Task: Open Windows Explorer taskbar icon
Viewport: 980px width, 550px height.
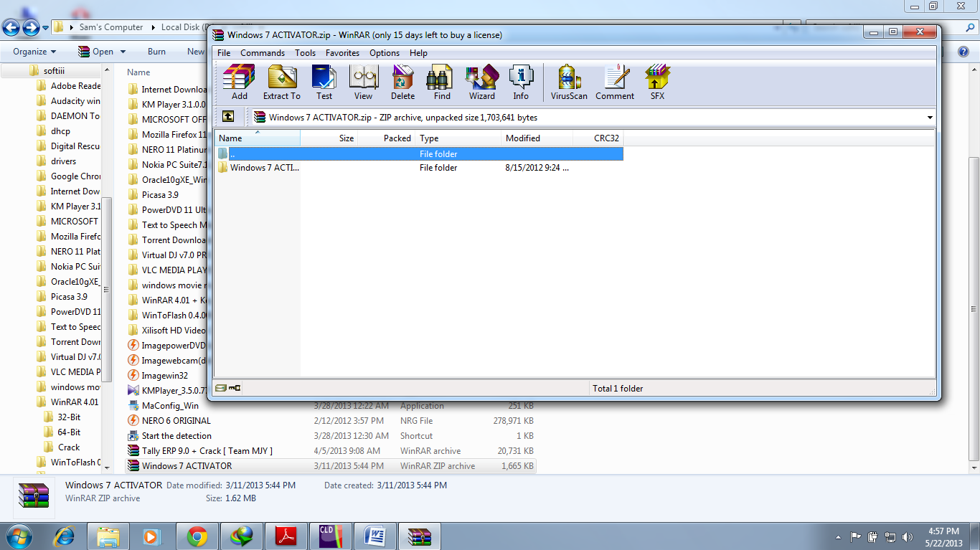Action: pos(108,536)
